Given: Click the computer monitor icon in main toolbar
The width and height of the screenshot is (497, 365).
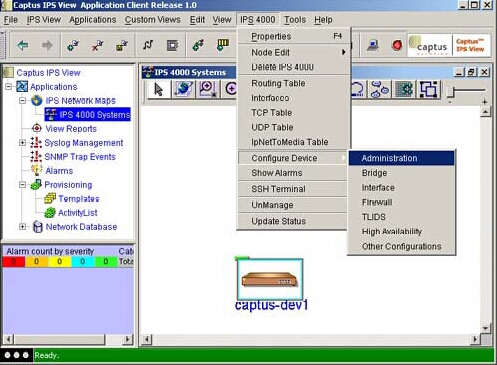Looking at the screenshot, I should pyautogui.click(x=373, y=45).
